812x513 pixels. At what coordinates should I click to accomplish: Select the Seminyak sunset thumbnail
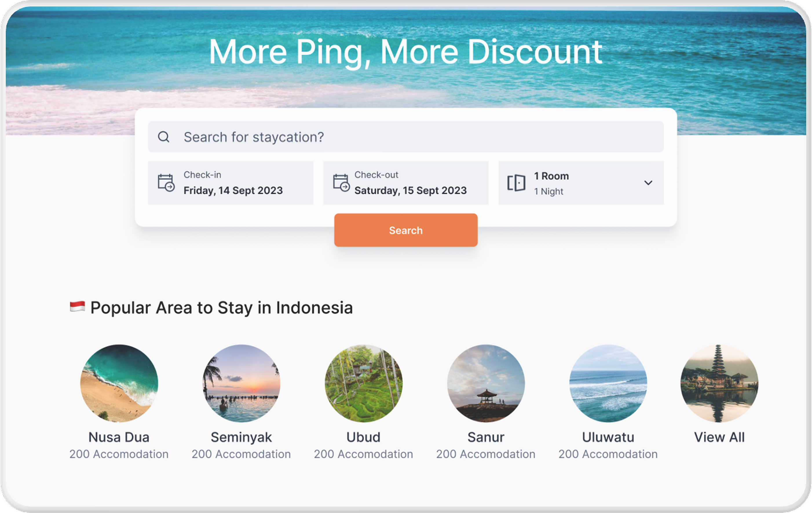pyautogui.click(x=241, y=383)
